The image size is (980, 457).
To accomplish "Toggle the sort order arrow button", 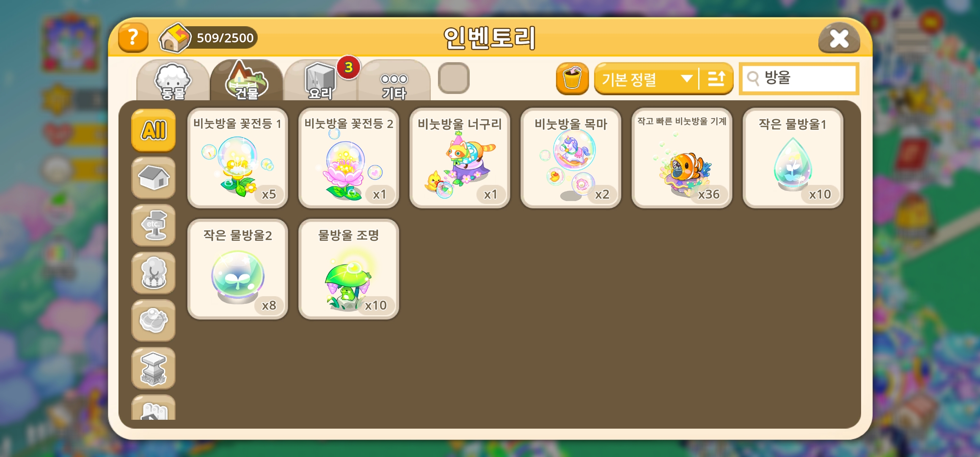I will (716, 79).
